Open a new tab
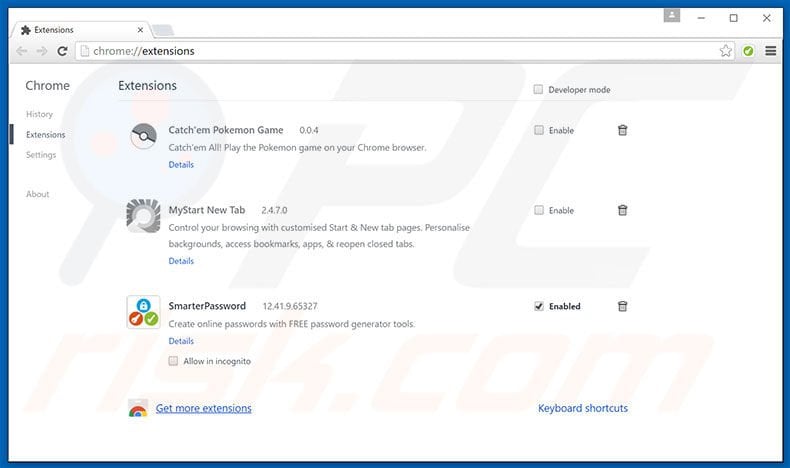 click(163, 30)
